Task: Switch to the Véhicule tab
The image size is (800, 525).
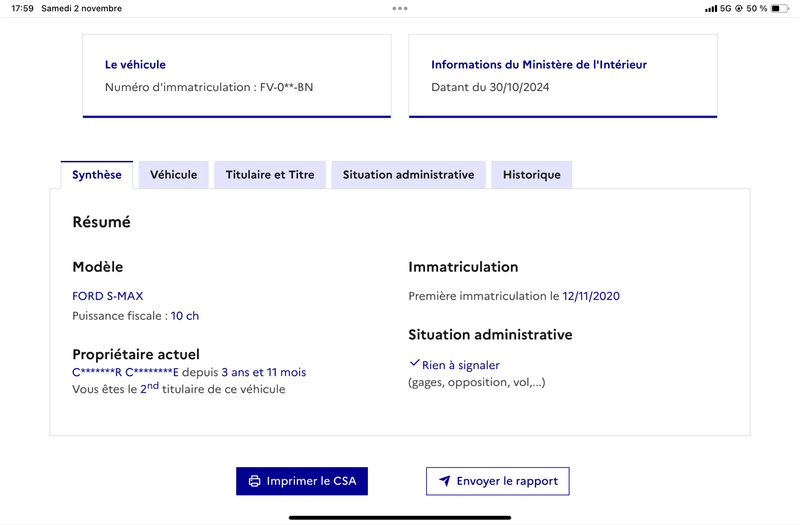Action: pos(173,174)
